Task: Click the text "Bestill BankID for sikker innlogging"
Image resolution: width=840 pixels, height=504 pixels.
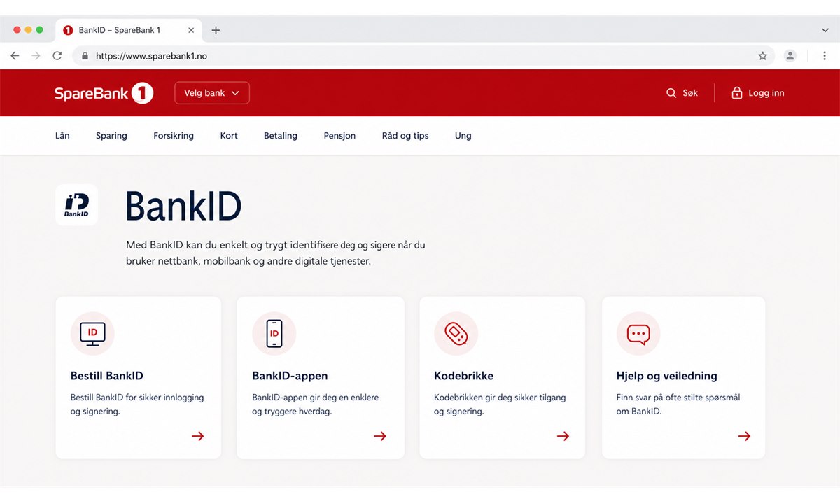Action: [137, 398]
